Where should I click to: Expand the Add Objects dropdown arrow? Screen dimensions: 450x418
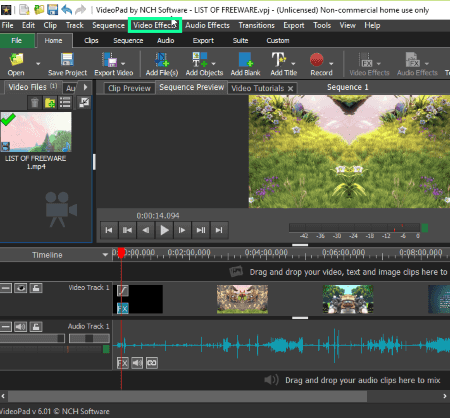[x=213, y=64]
